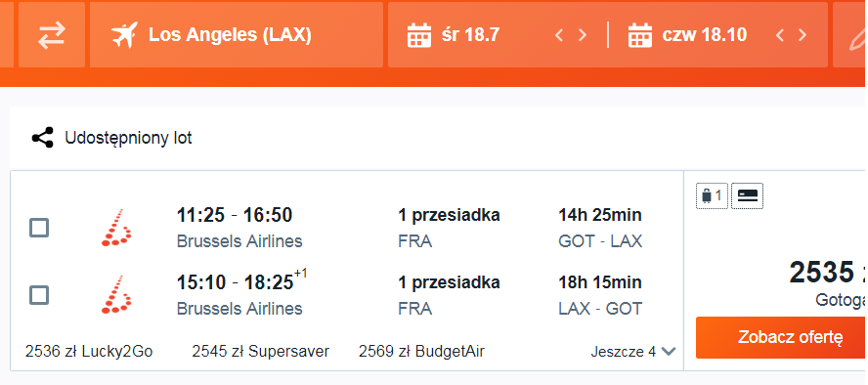The width and height of the screenshot is (868, 385).
Task: Go to previous departure date before śr 18.7
Action: tap(559, 35)
